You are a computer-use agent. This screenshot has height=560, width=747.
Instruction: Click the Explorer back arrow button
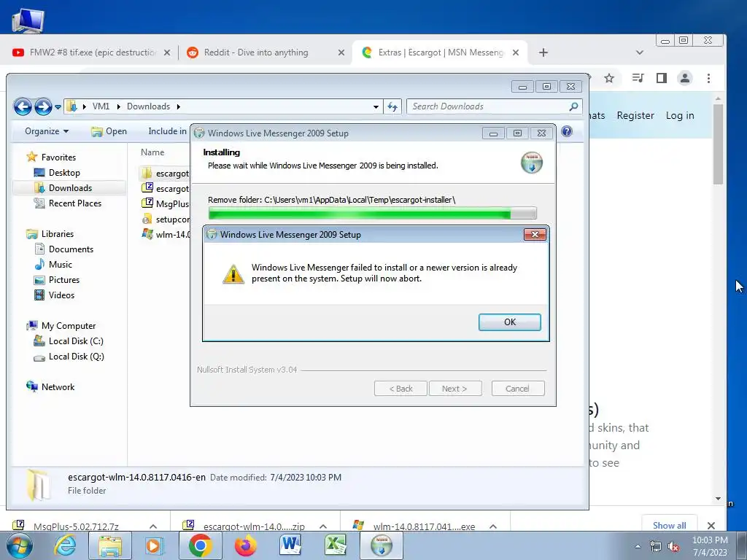[x=23, y=106]
